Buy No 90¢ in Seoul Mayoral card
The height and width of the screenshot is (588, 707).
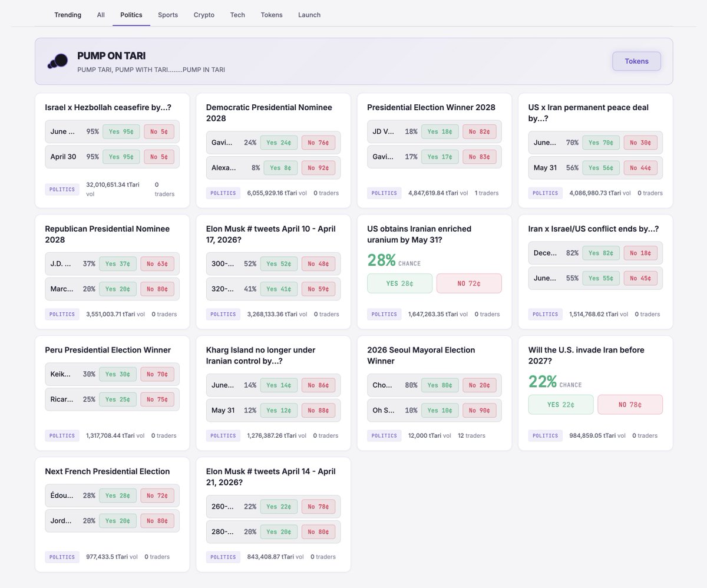[480, 411]
